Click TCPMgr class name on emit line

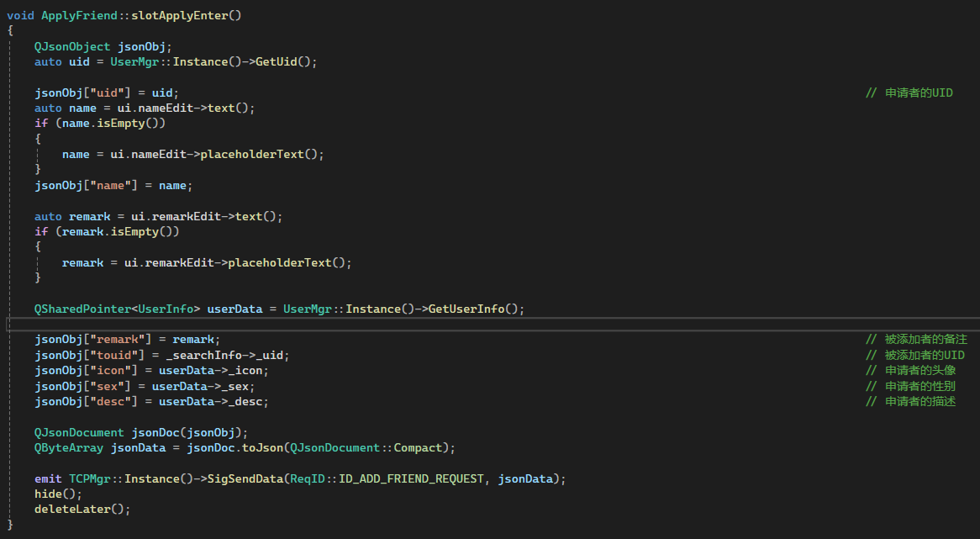click(x=89, y=479)
